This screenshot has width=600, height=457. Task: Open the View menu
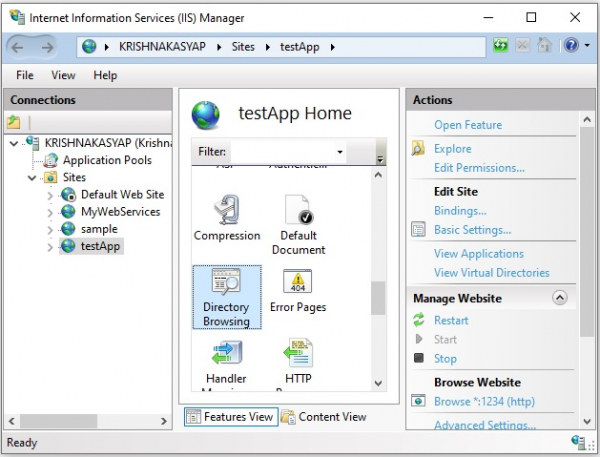click(x=63, y=75)
